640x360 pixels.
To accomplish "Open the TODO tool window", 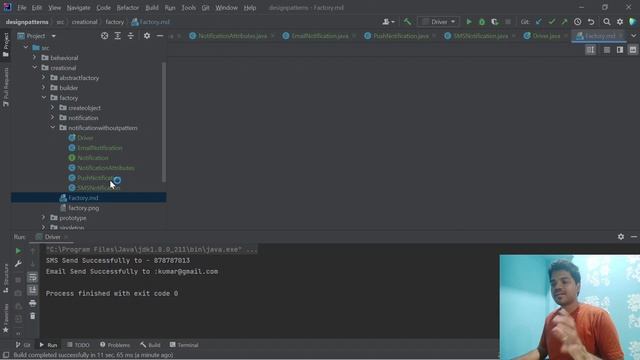I will (x=78, y=345).
